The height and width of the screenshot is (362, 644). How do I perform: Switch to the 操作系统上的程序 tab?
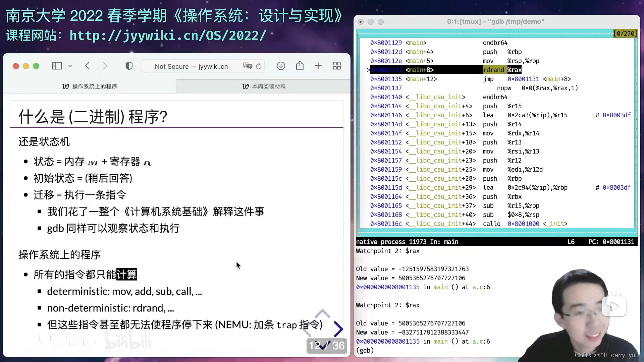click(90, 86)
